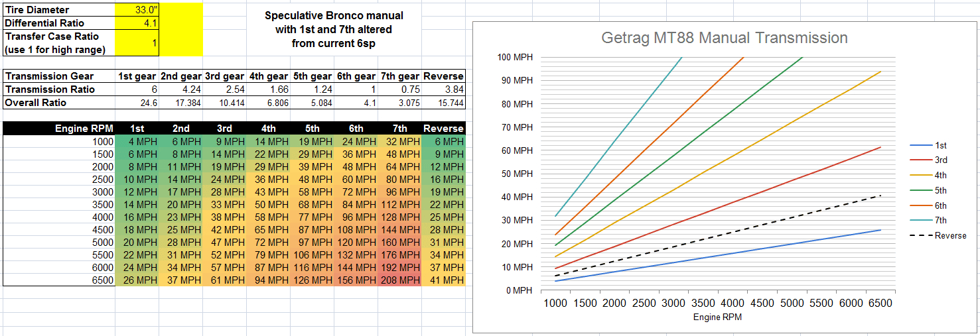Image resolution: width=980 pixels, height=336 pixels.
Task: Select the black "5th" speed column header
Action: click(x=312, y=129)
